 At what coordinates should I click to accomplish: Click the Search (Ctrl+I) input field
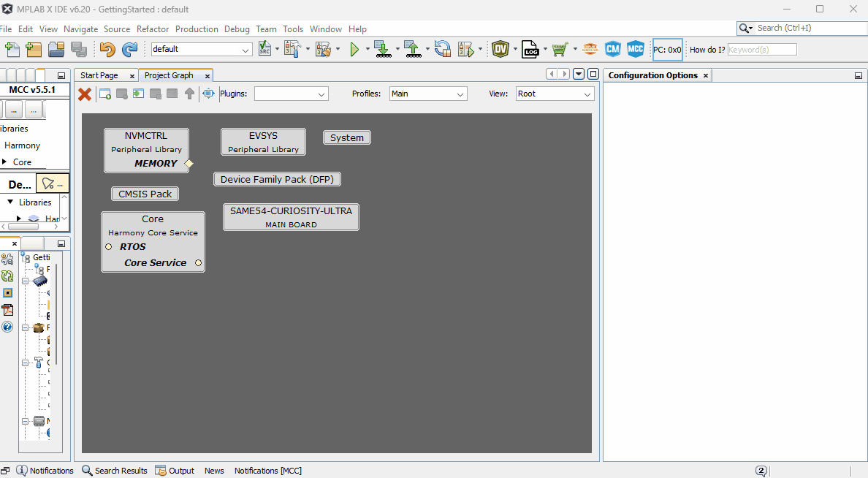pyautogui.click(x=811, y=28)
